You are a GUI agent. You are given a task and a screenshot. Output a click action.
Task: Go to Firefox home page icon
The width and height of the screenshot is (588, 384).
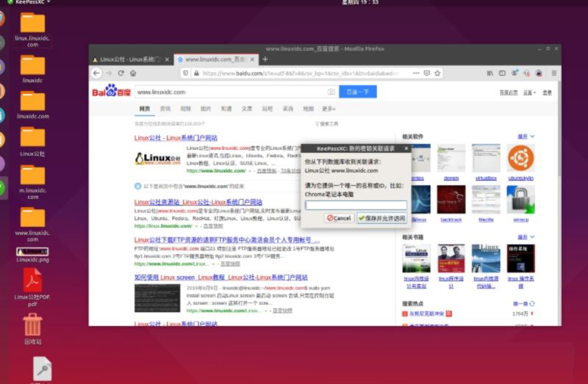[x=133, y=73]
